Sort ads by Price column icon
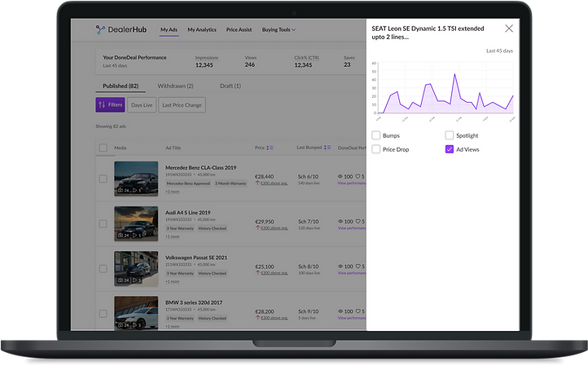 tap(270, 148)
